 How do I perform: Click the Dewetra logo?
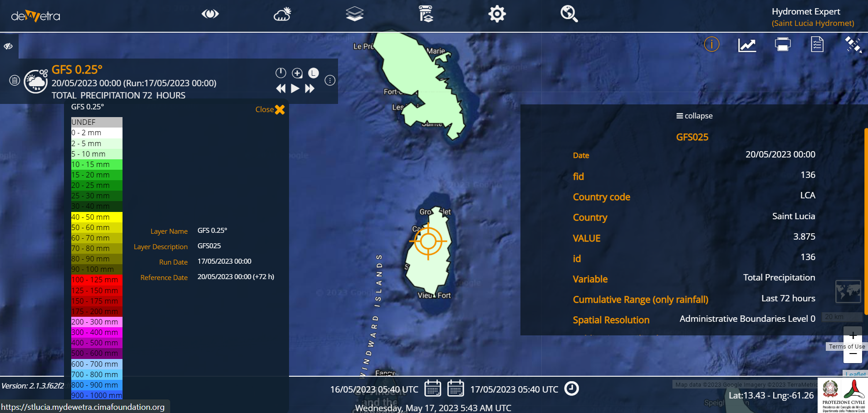35,16
